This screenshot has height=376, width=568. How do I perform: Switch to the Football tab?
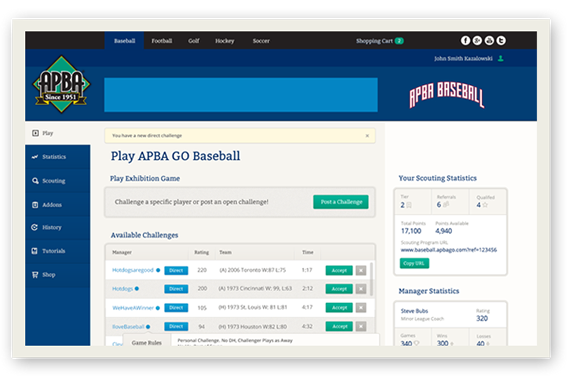coord(162,41)
